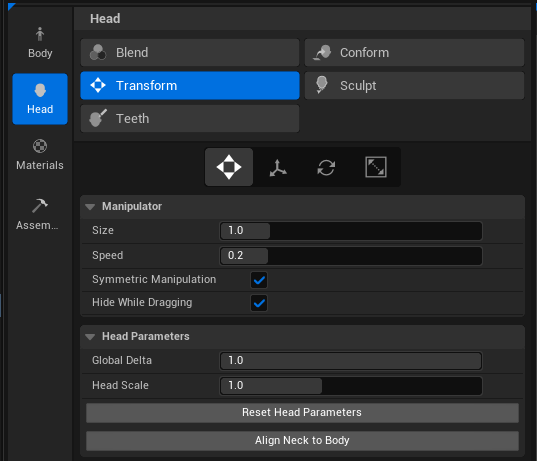Select the Transform head tool
Image resolution: width=537 pixels, height=461 pixels.
190,86
